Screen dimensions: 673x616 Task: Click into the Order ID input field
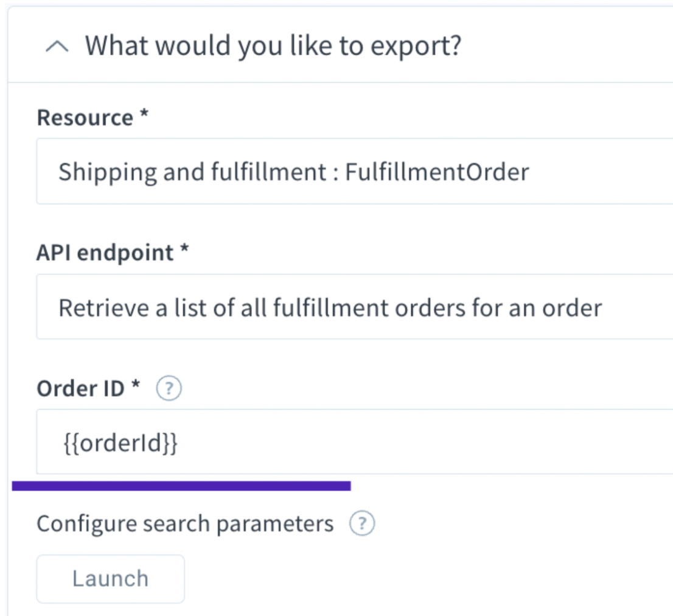click(x=355, y=442)
